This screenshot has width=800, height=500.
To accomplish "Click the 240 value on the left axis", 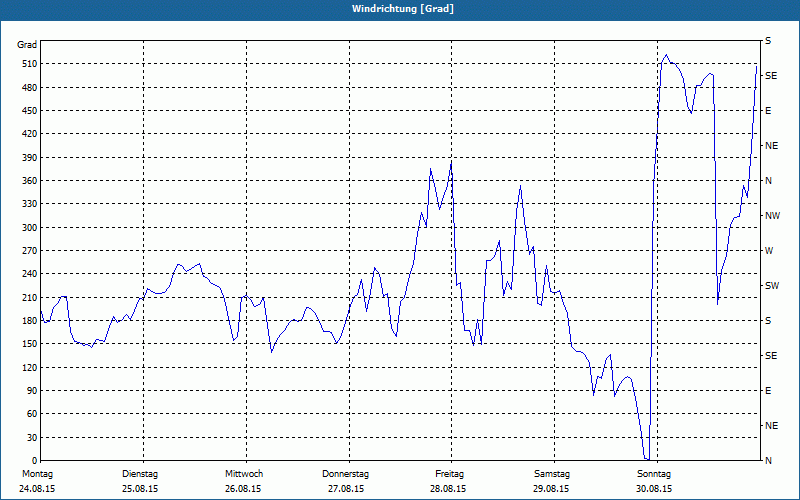I will click(x=30, y=274).
